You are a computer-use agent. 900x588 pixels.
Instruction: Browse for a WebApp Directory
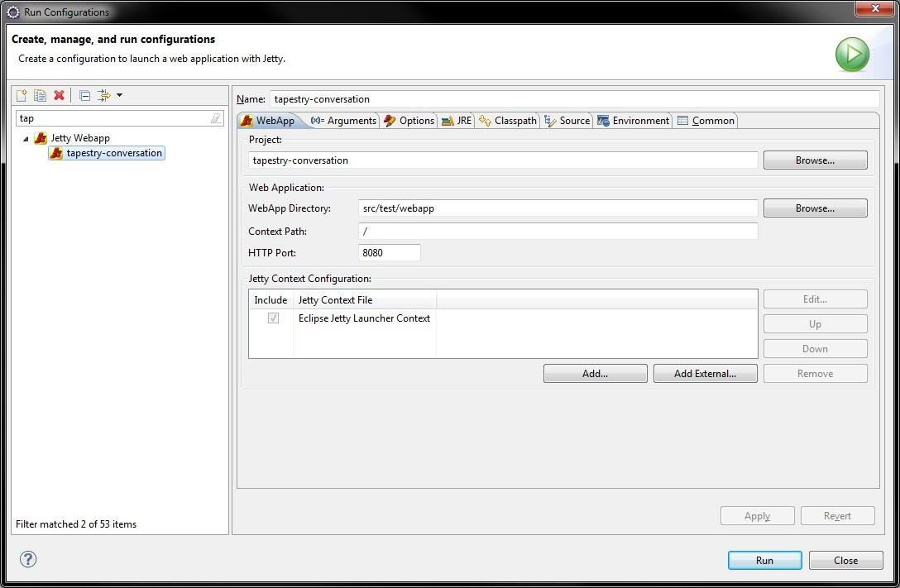pos(814,208)
